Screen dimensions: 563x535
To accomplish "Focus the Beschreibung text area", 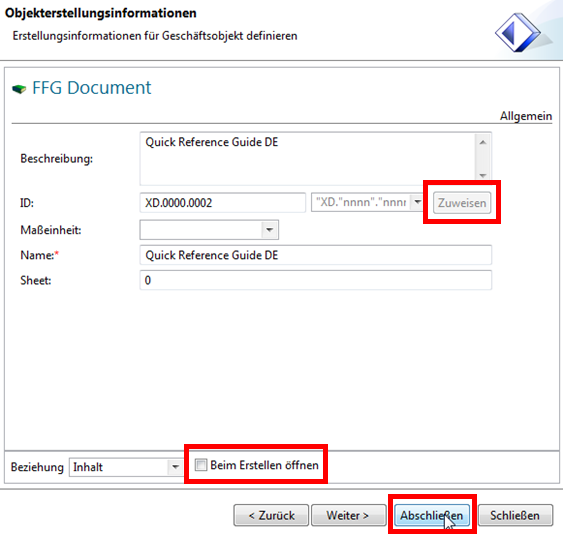I will (308, 158).
